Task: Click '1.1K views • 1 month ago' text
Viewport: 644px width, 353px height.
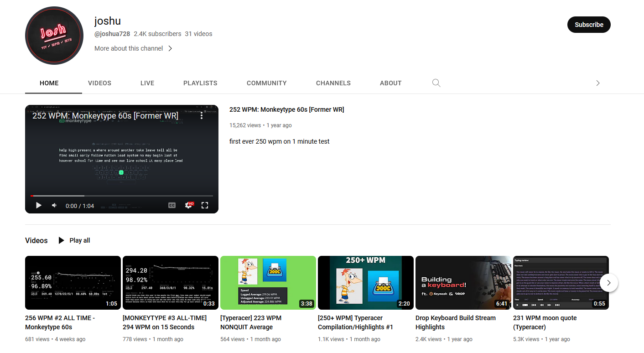Action: 349,339
